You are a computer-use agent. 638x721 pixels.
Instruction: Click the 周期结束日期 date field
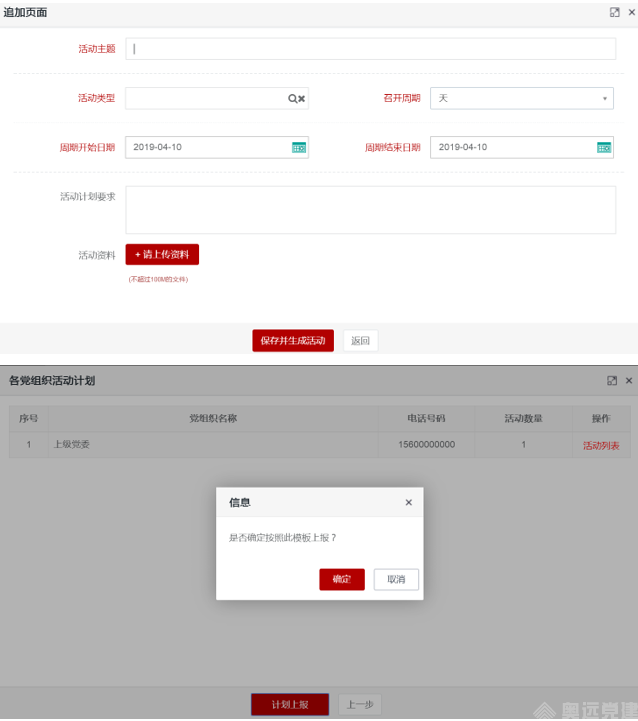coord(522,148)
